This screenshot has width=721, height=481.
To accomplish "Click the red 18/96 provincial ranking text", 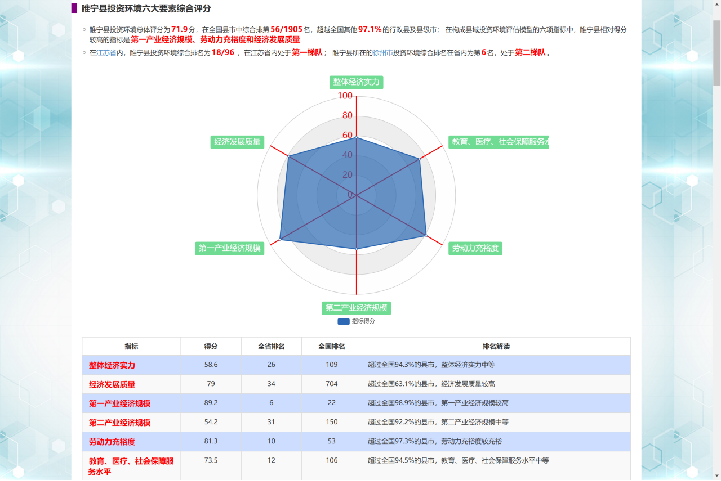I will tap(223, 53).
